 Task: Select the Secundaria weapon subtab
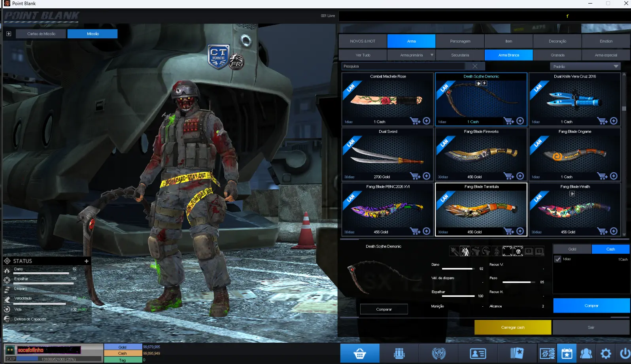point(460,55)
